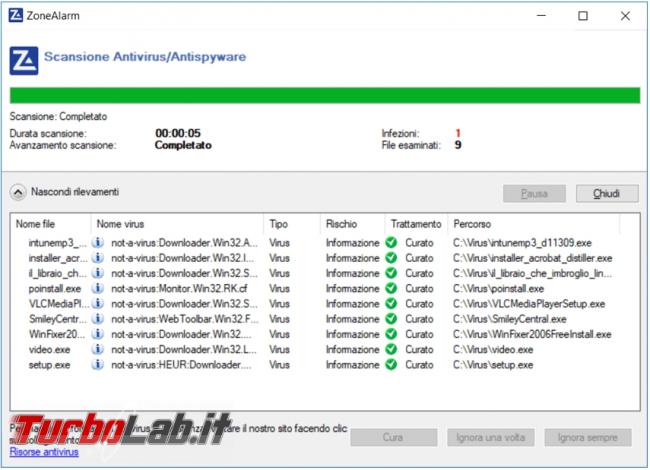650x470 pixels.
Task: Click the green Curato checkmark for VLCMediaPlayerSetup
Action: pos(391,304)
